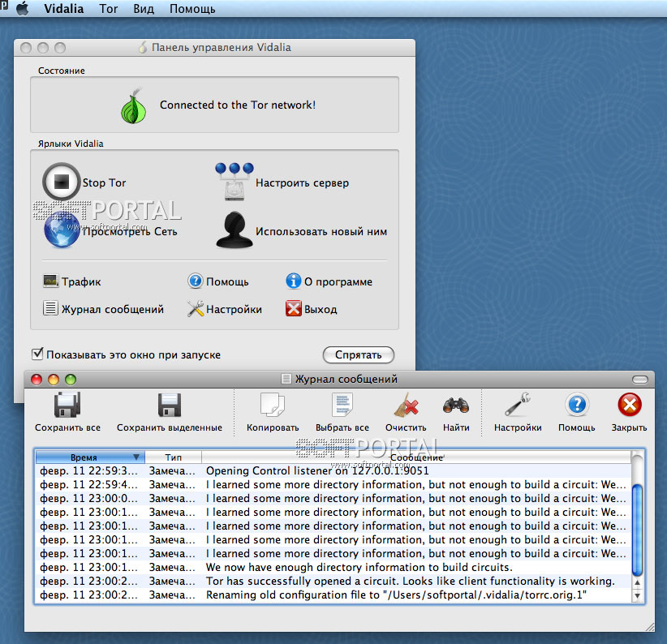Select the log row timed февр. 11 22:59:4...

(x=333, y=484)
